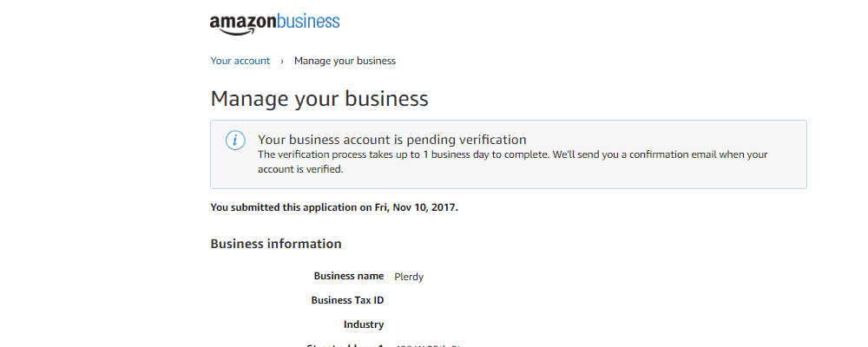Click the blue business word in logo
The image size is (868, 347).
coord(308,23)
